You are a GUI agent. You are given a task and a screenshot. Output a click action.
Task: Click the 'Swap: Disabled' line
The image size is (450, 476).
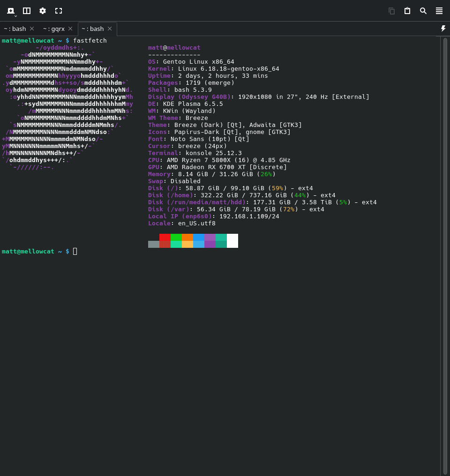[174, 181]
